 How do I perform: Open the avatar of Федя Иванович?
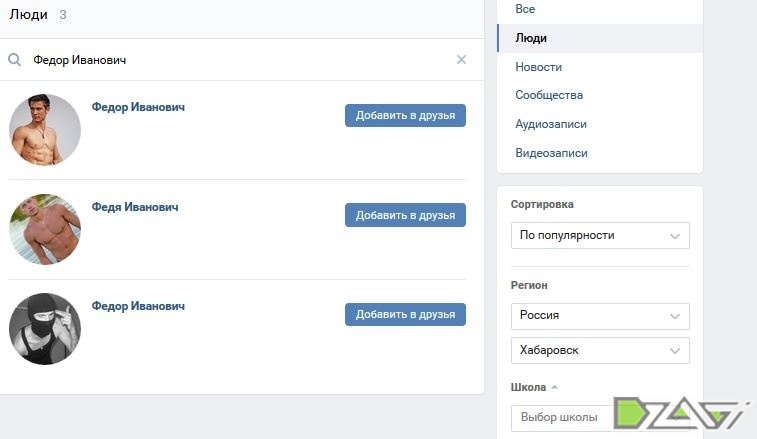click(x=45, y=229)
